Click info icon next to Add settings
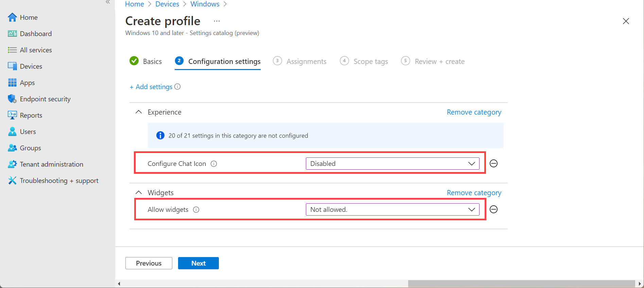The height and width of the screenshot is (288, 644). click(x=177, y=87)
